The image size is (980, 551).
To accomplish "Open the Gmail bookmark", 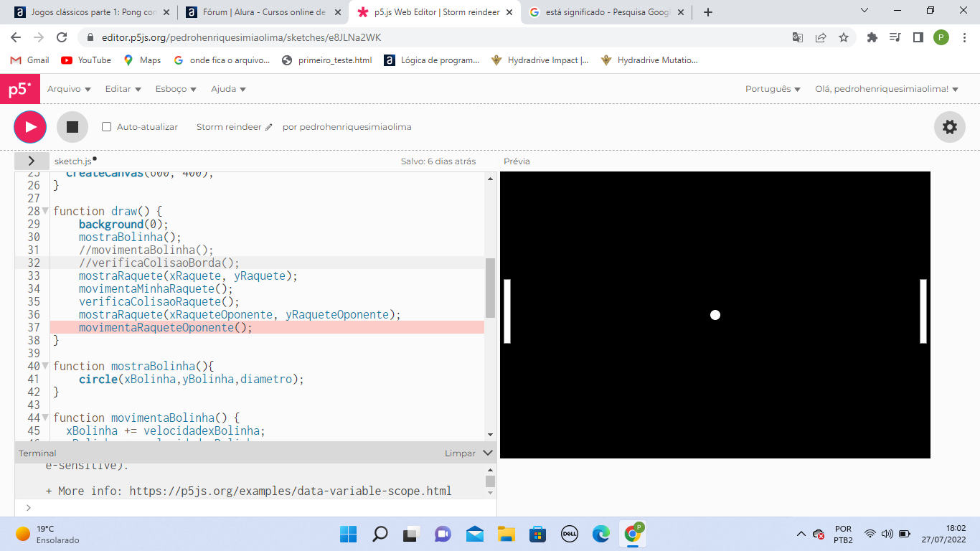I will point(30,60).
